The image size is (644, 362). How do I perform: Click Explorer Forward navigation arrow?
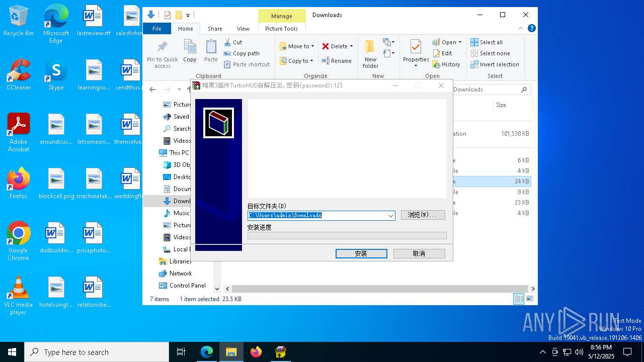coord(168,89)
